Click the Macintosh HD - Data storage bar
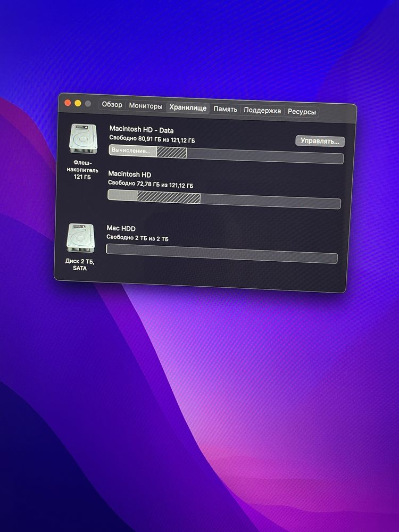Screen dimensions: 399x532 pos(226,154)
